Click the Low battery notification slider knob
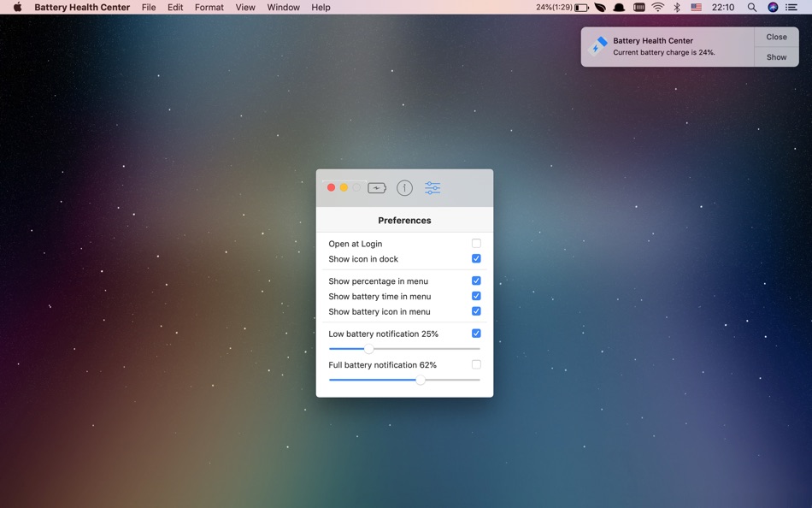Image resolution: width=812 pixels, height=508 pixels. (x=368, y=349)
